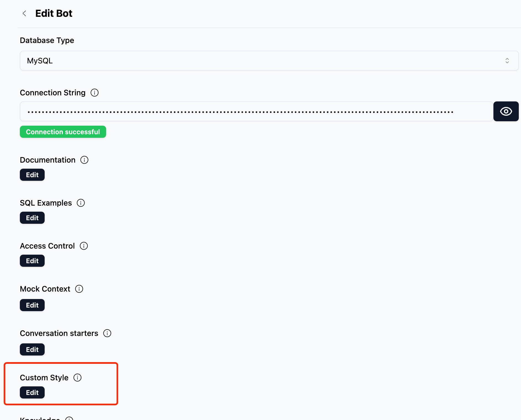
Task: Open the SQL Examples info icon
Action: pos(80,203)
